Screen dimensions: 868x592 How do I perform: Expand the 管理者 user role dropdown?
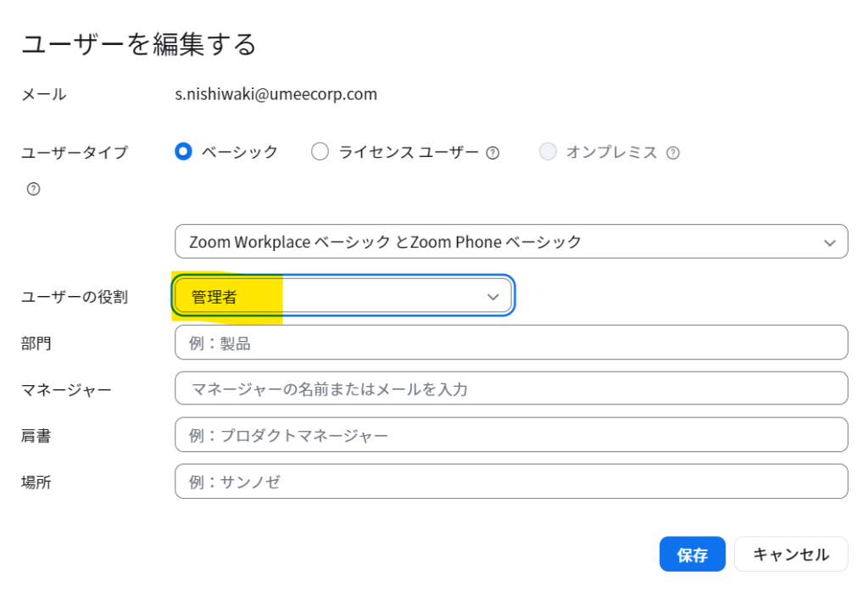(343, 296)
